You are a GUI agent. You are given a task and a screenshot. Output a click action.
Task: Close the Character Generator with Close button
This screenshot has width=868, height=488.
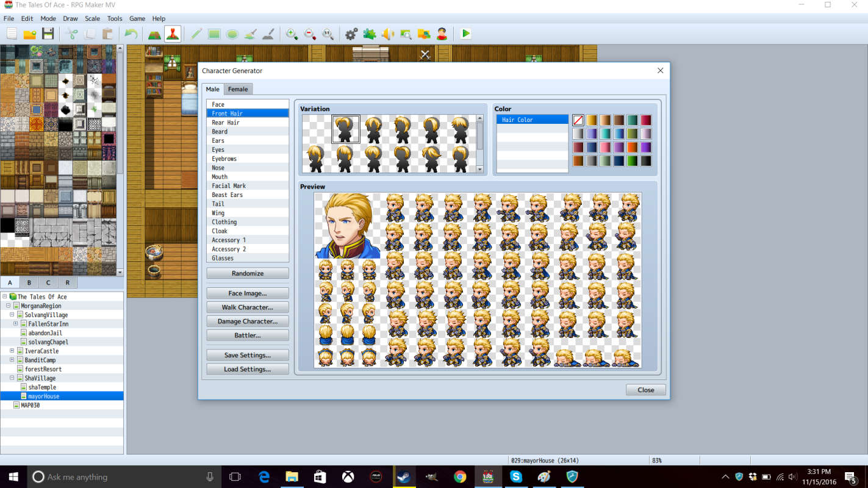[645, 390]
